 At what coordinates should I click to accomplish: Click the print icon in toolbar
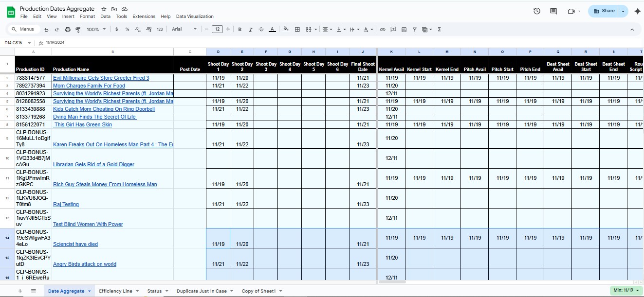(67, 30)
